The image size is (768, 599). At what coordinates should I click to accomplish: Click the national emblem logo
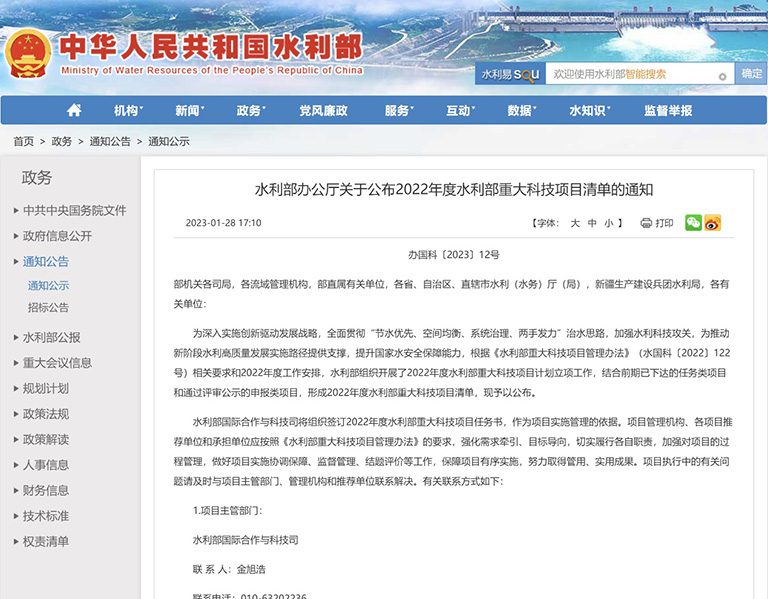pos(28,54)
